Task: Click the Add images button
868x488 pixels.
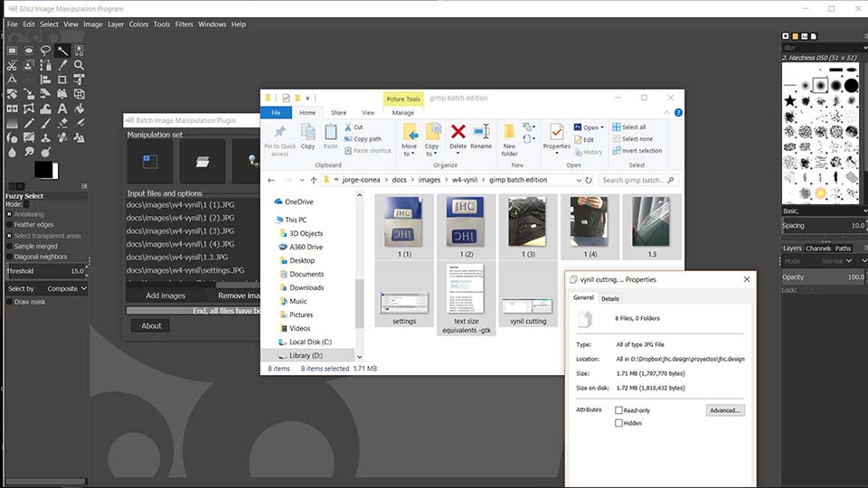Action: (x=165, y=296)
